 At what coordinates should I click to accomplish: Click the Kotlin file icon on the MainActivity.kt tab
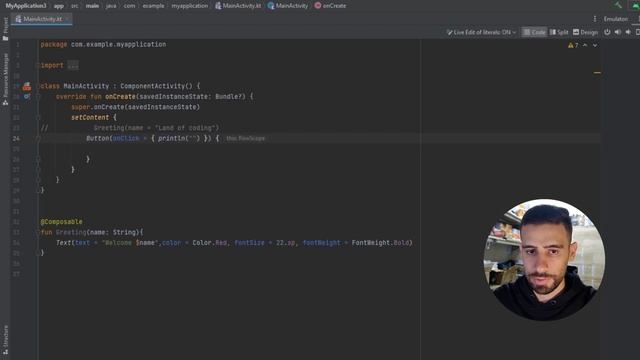click(x=18, y=19)
